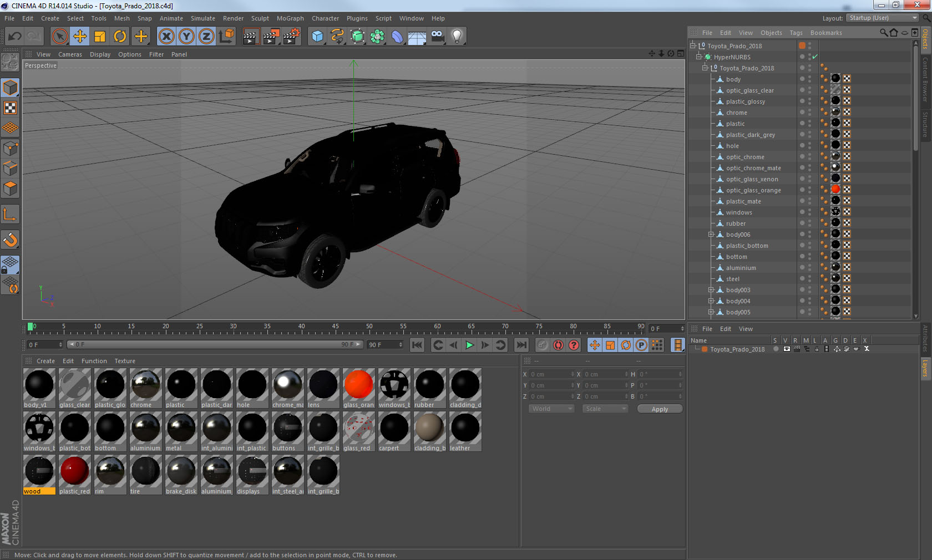Image resolution: width=932 pixels, height=560 pixels.
Task: Open the spline tools icon
Action: click(337, 37)
